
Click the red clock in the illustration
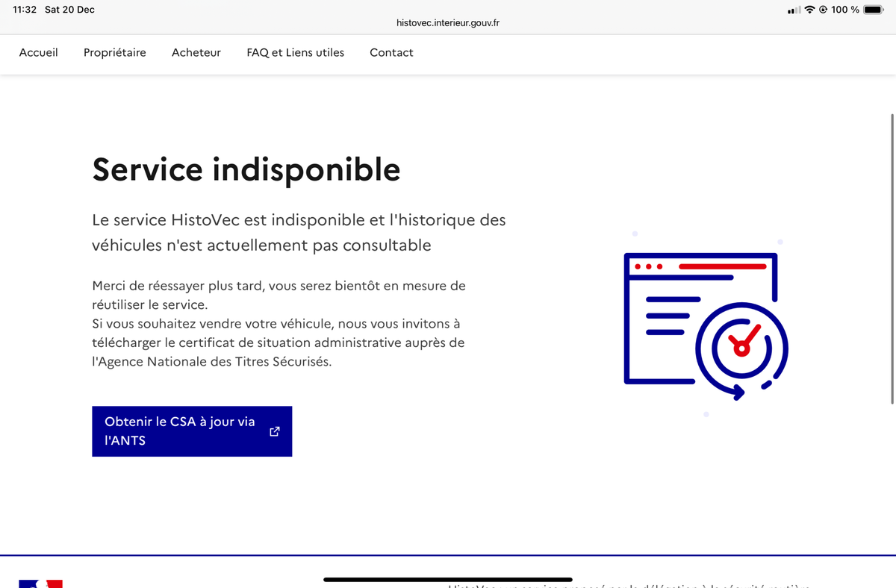click(x=741, y=346)
